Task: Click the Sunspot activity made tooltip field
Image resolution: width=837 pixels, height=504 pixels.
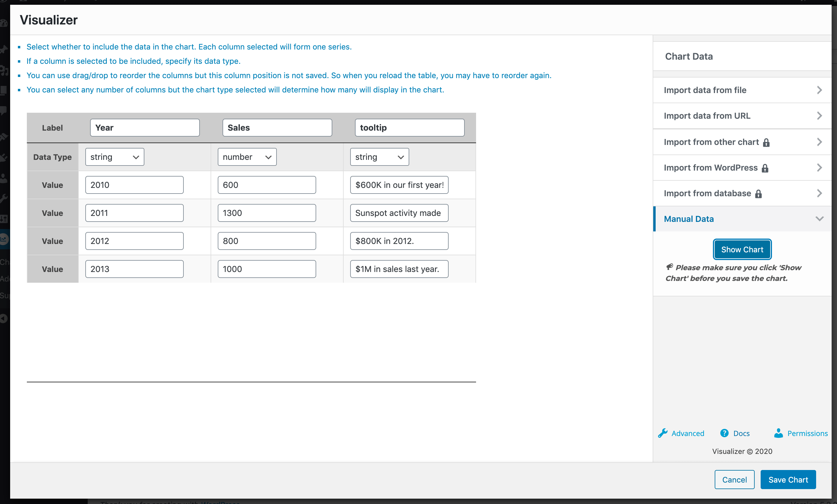Action: [399, 213]
